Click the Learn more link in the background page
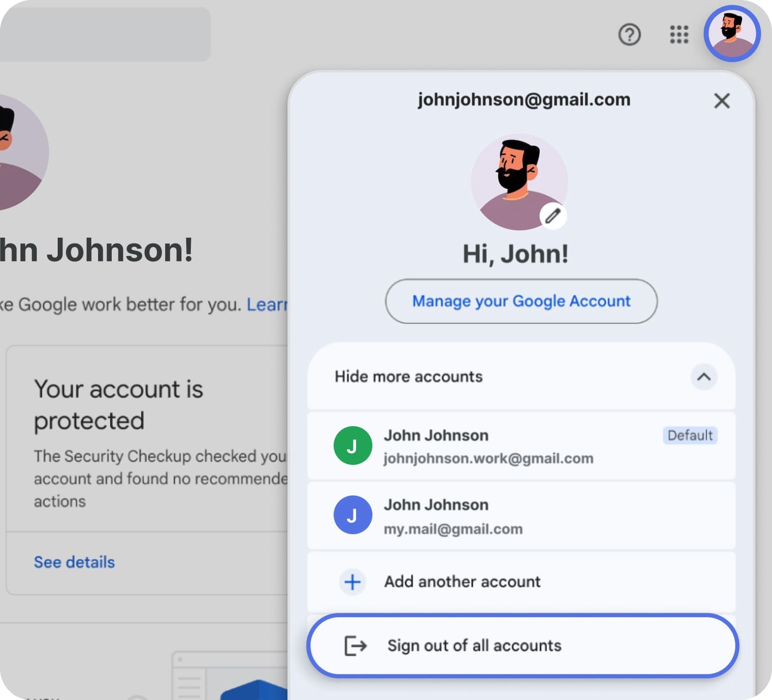 click(267, 304)
